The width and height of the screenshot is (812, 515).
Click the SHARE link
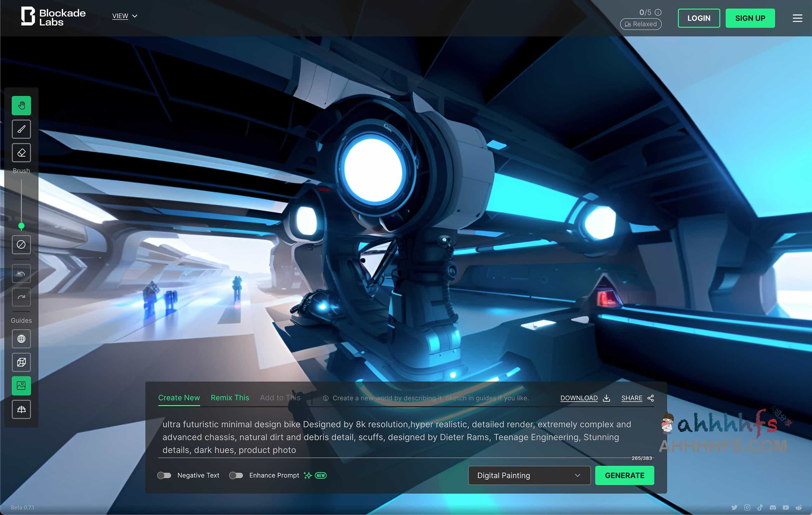point(632,398)
